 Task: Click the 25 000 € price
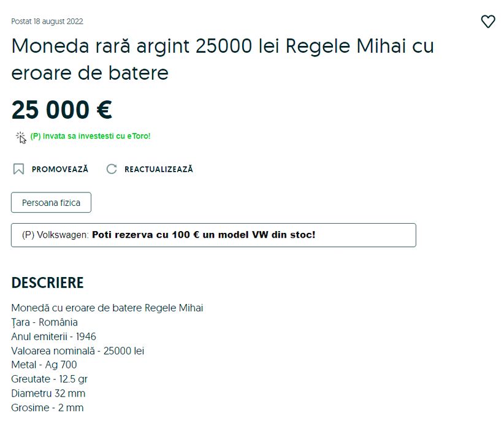tap(61, 110)
